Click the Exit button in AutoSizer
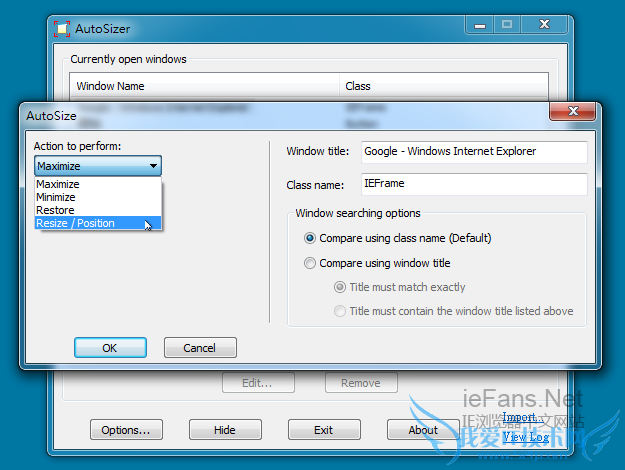 tap(324, 430)
